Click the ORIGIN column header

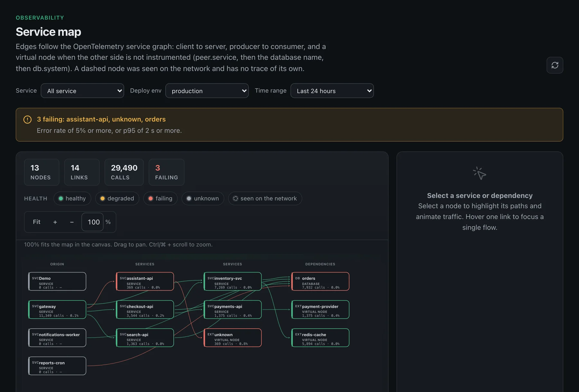pos(57,264)
